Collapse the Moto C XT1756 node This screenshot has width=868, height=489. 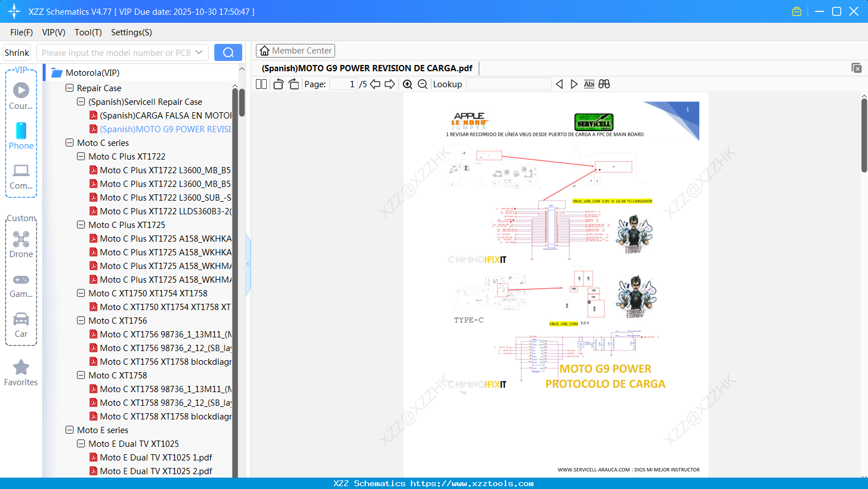click(x=81, y=321)
